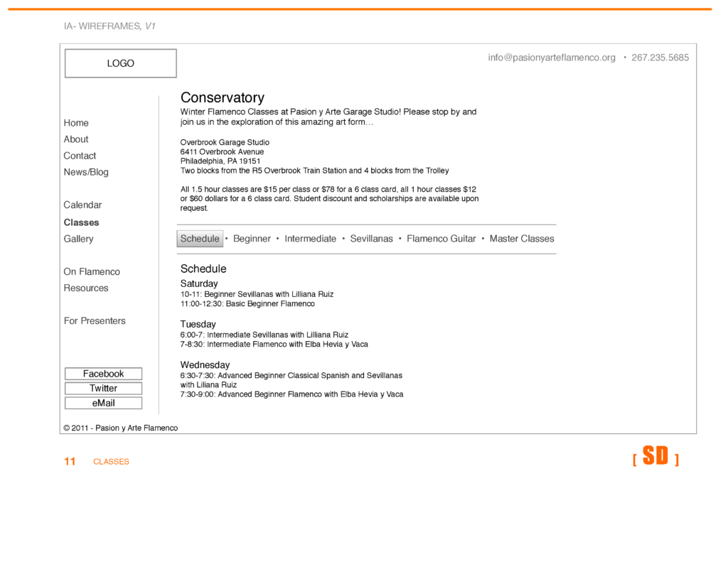Switch to the Beginner tab
728x562 pixels.
252,239
